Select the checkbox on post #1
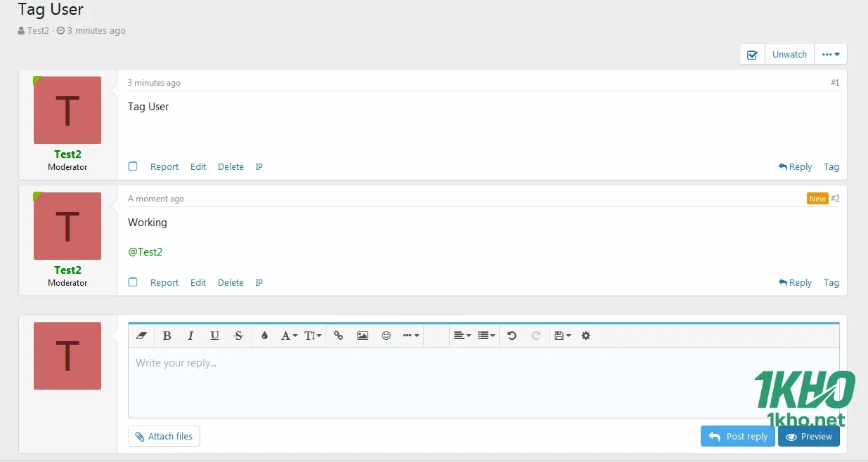 133,166
